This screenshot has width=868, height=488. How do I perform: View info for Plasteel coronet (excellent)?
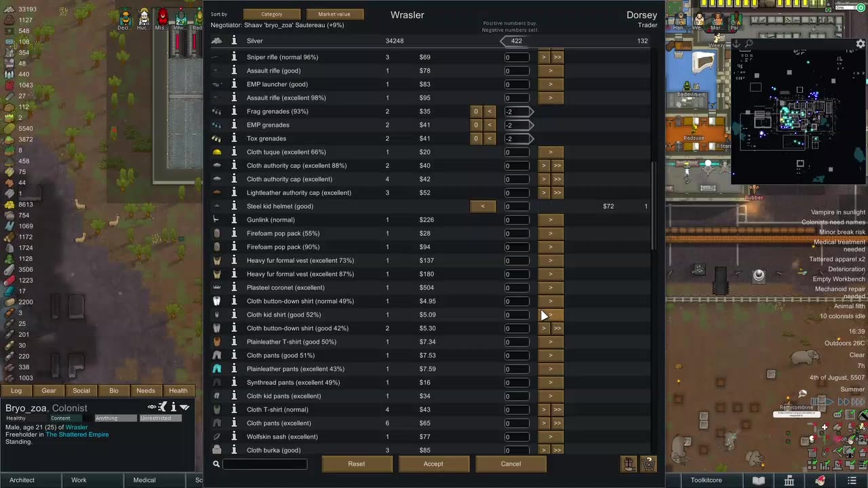pos(234,287)
